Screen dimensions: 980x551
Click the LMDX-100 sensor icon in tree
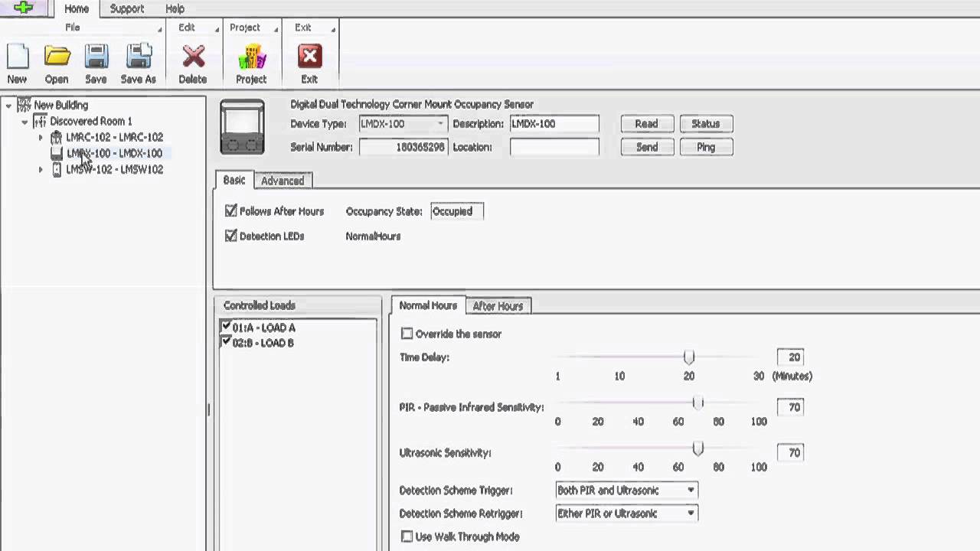point(56,153)
